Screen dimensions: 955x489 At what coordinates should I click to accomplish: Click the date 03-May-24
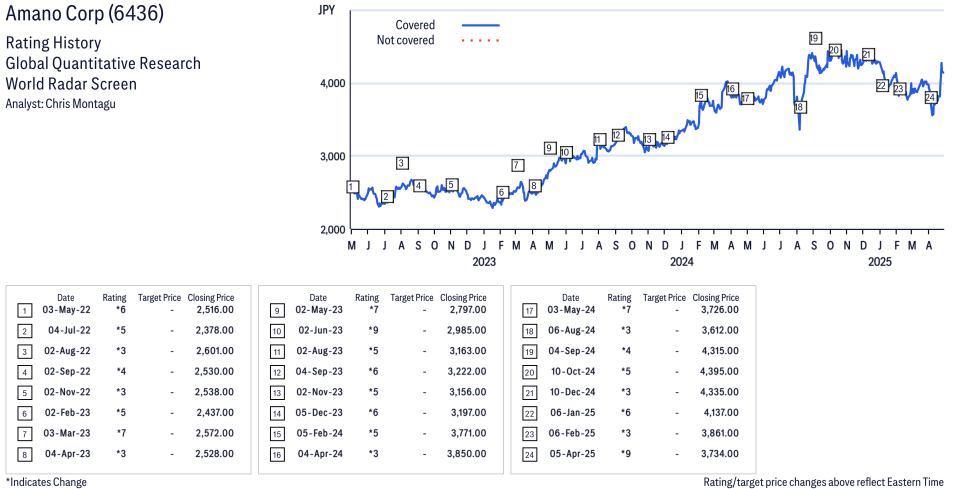tap(571, 310)
